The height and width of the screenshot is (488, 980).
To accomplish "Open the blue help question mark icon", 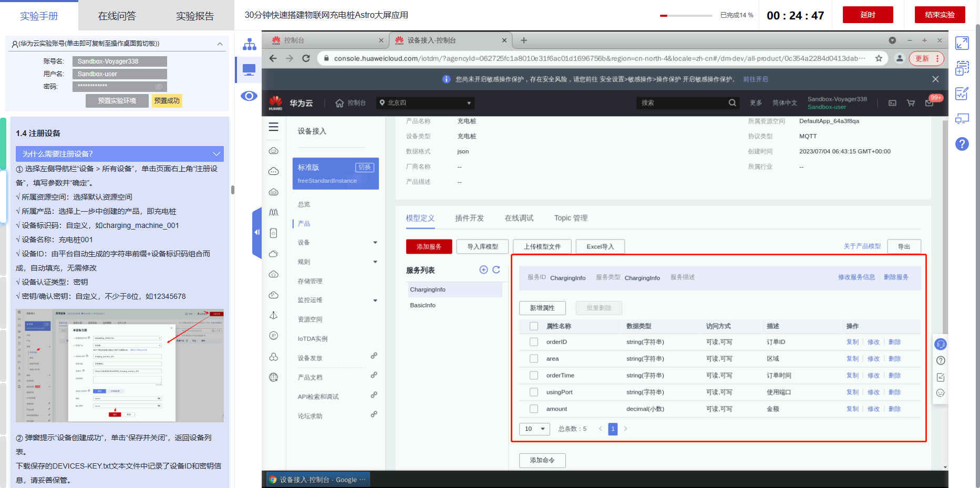I will click(962, 143).
